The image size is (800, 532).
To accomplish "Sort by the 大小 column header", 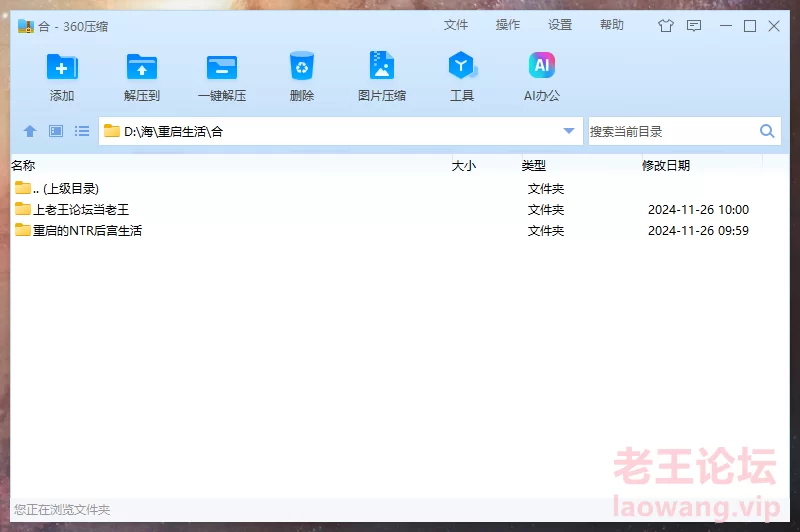I will (464, 165).
